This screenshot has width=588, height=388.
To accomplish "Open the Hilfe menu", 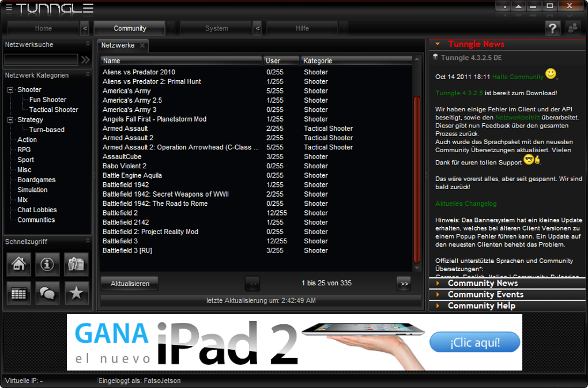I will click(302, 28).
